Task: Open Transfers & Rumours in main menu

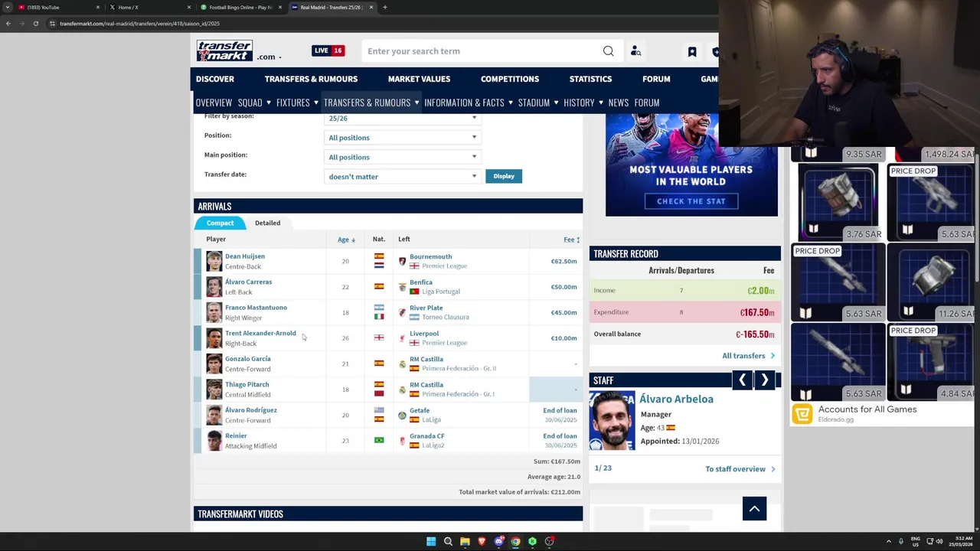Action: click(311, 79)
